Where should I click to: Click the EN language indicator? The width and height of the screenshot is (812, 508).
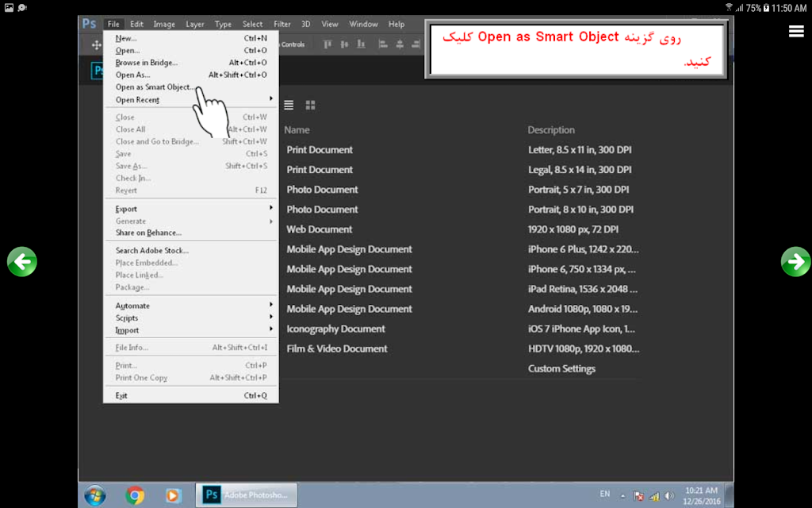point(605,494)
